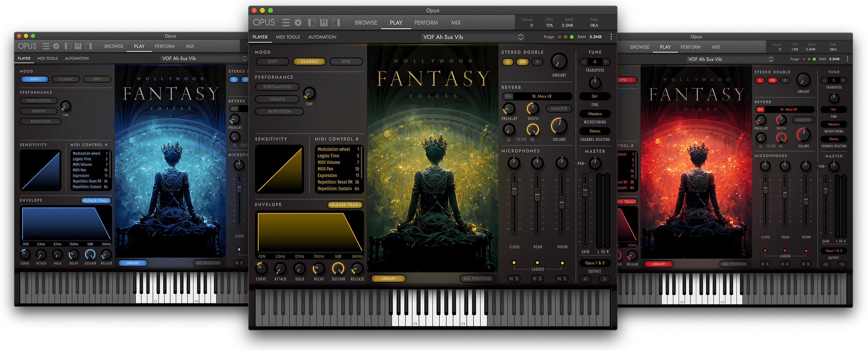The height and width of the screenshot is (350, 868).
Task: Toggle the gold Release Trails button
Action: tap(345, 205)
